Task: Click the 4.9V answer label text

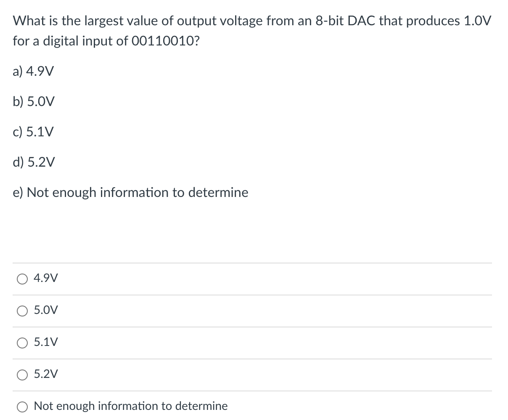Action: tap(45, 278)
